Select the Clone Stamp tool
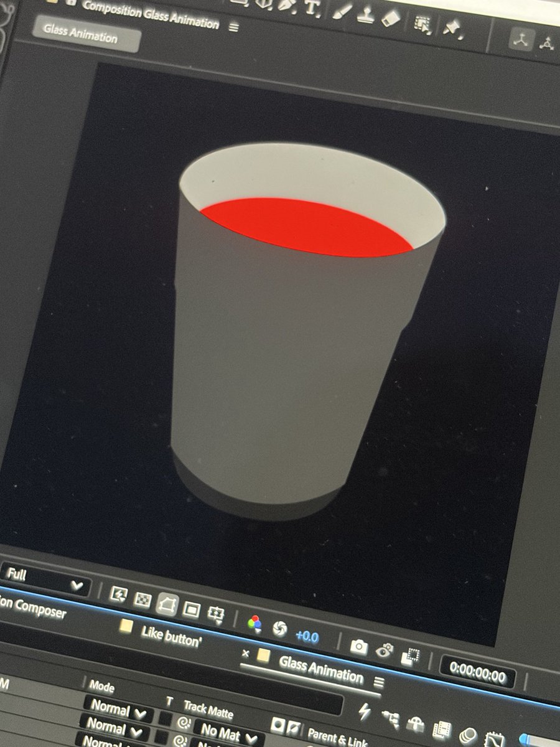The width and height of the screenshot is (560, 747). tap(367, 15)
